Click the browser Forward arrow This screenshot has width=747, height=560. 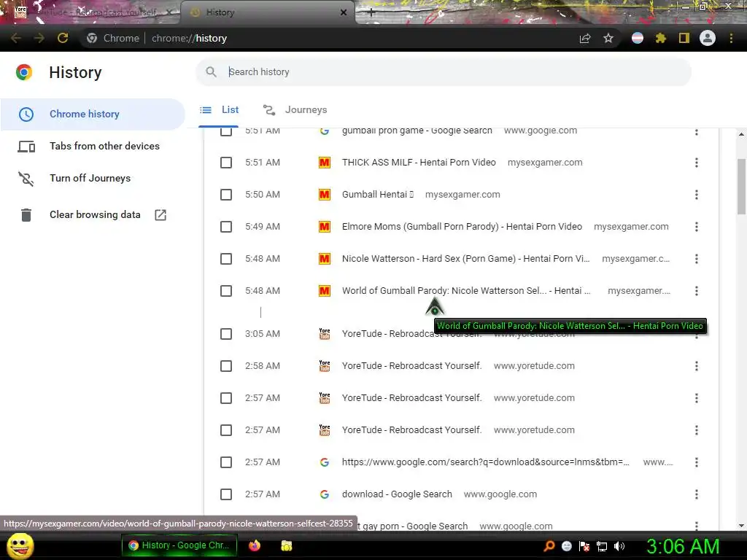[x=39, y=38]
